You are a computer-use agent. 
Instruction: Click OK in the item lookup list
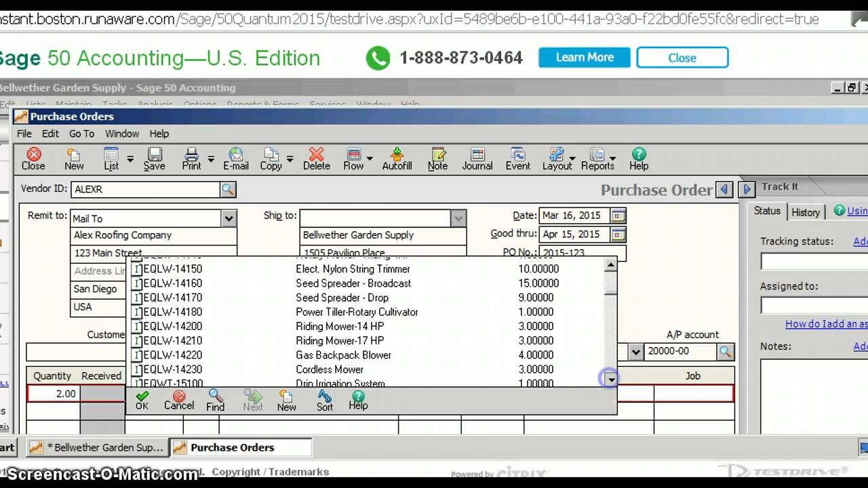[142, 400]
